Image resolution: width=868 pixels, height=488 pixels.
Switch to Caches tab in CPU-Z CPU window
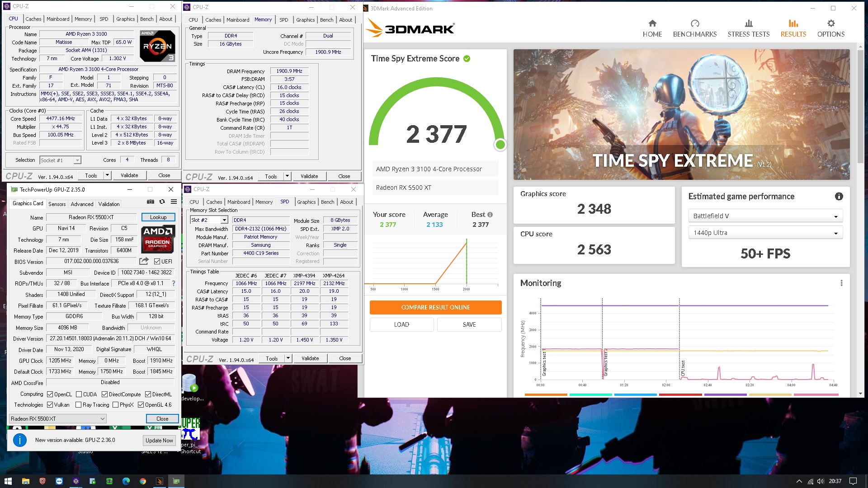[x=33, y=19]
